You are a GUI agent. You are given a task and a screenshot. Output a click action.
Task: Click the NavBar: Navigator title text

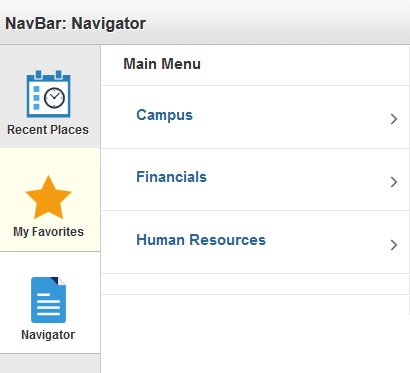[x=76, y=24]
